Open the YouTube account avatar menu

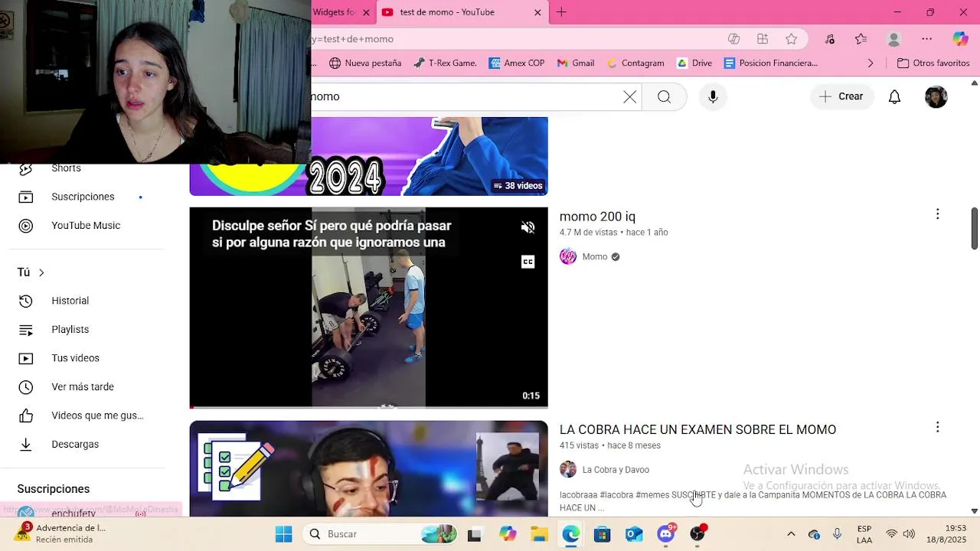pyautogui.click(x=936, y=96)
